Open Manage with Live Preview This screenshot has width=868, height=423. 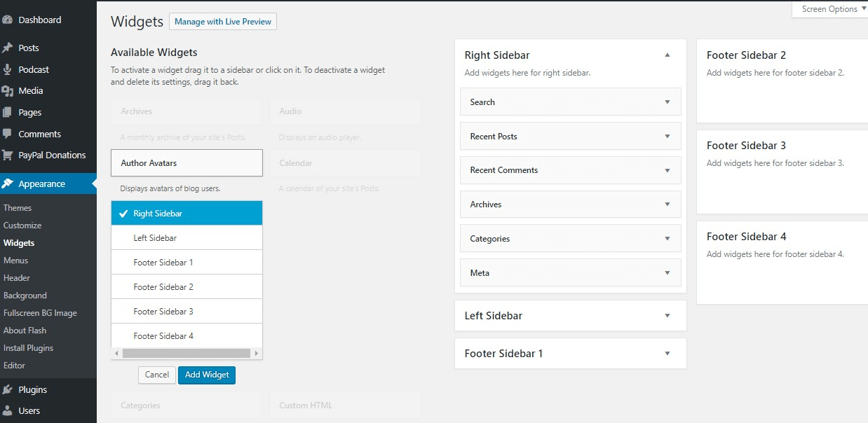click(x=222, y=22)
